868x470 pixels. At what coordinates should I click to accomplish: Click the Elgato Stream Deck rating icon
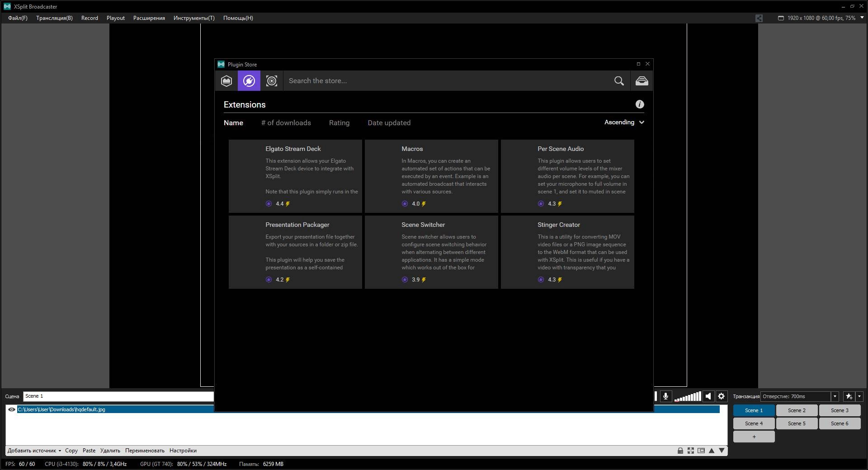[x=269, y=204]
